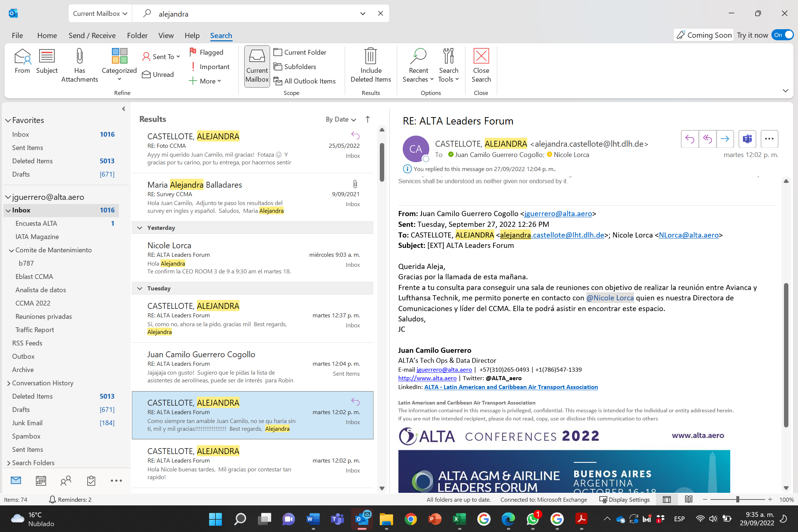Collapse the Yesterday group

(x=140, y=228)
